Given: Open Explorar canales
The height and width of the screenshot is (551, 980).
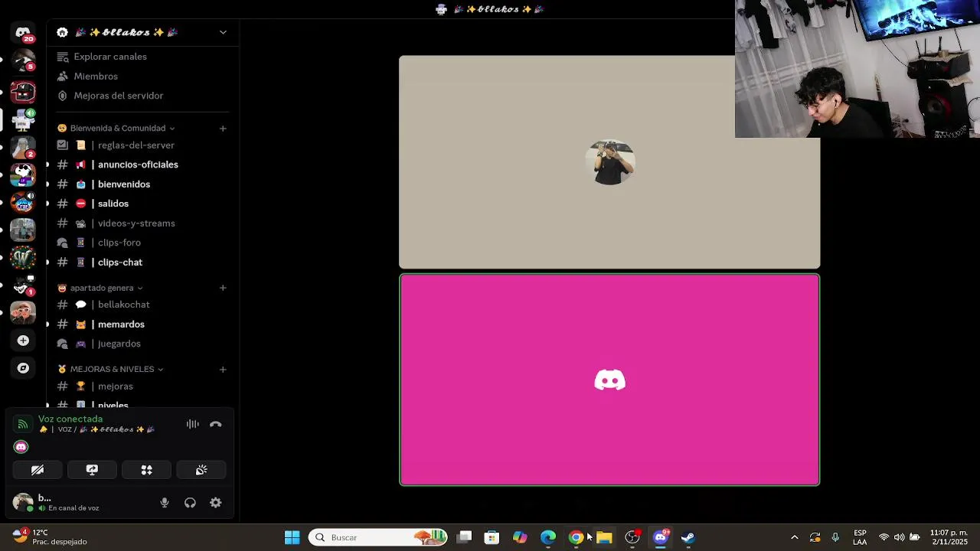Looking at the screenshot, I should (x=110, y=57).
